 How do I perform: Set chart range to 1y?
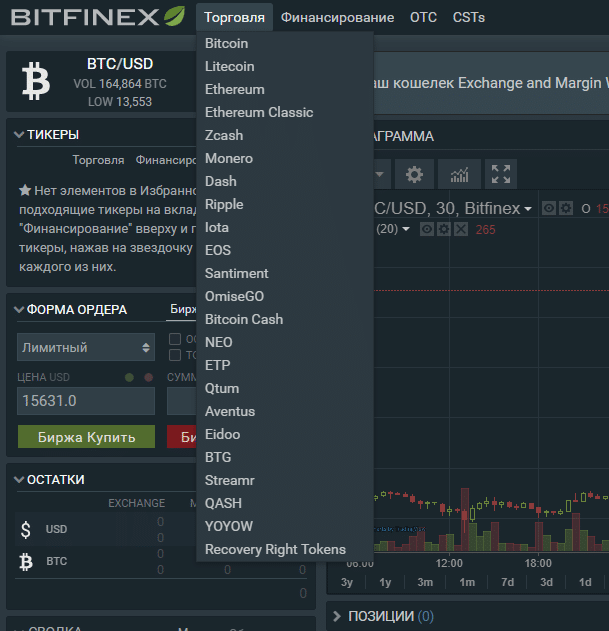click(x=385, y=582)
